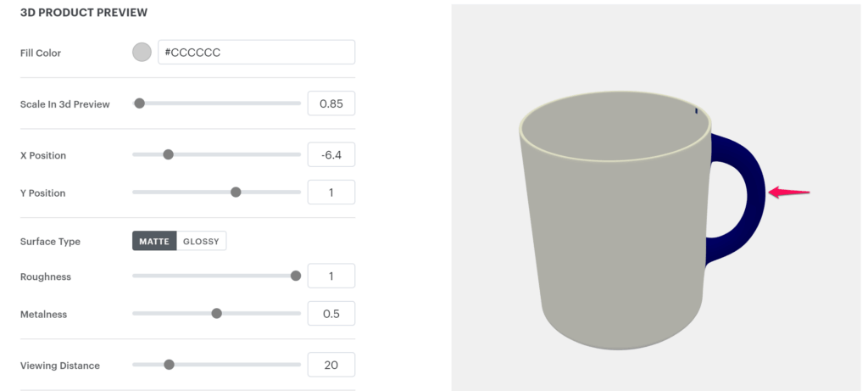Click the X Position value field
This screenshot has height=391, width=868.
331,155
